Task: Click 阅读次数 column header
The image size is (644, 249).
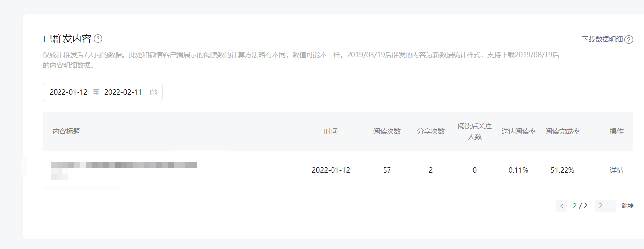Action: (387, 131)
